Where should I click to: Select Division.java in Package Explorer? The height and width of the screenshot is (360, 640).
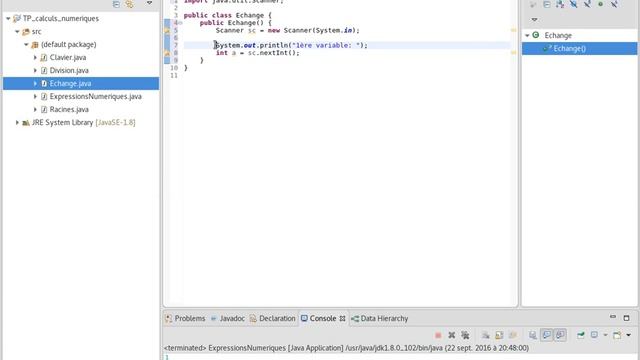[69, 71]
